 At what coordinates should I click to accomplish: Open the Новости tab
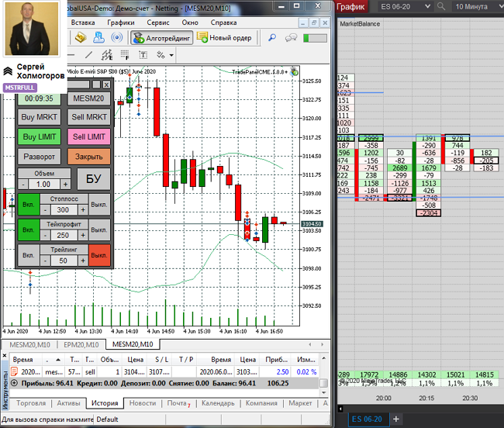[143, 403]
